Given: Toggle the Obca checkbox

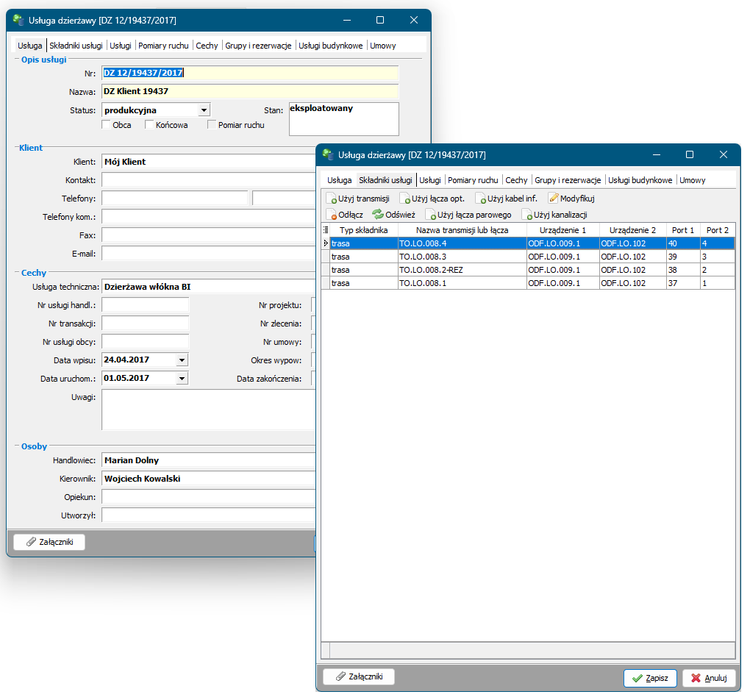Looking at the screenshot, I should 106,125.
